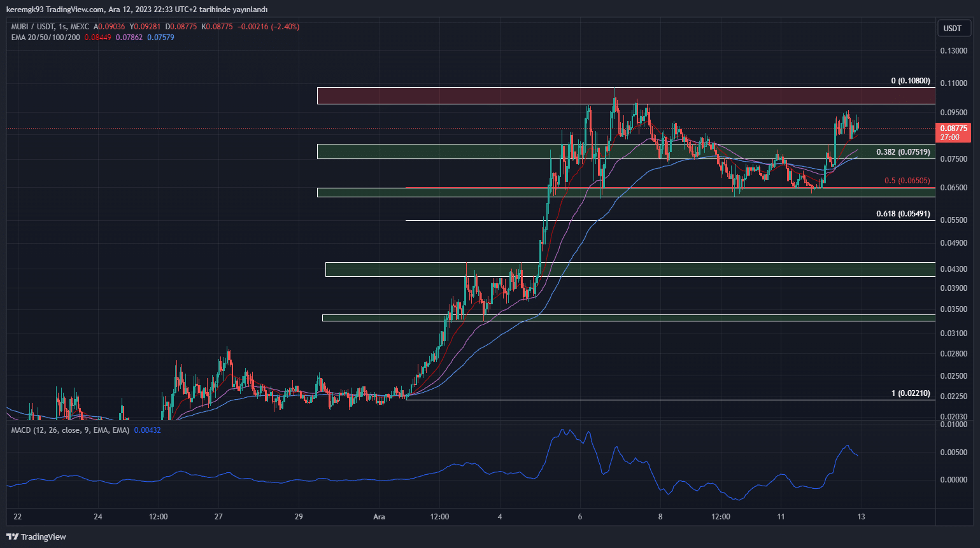Click the 'Ara' month label on time axis
This screenshot has width=980, height=548.
click(x=379, y=517)
